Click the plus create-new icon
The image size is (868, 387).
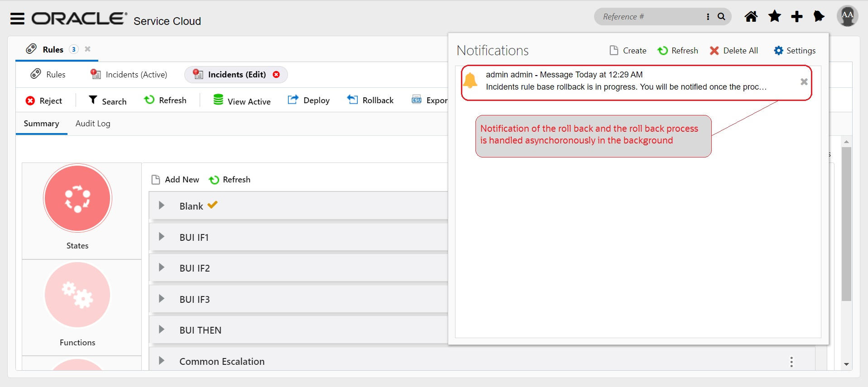click(796, 17)
